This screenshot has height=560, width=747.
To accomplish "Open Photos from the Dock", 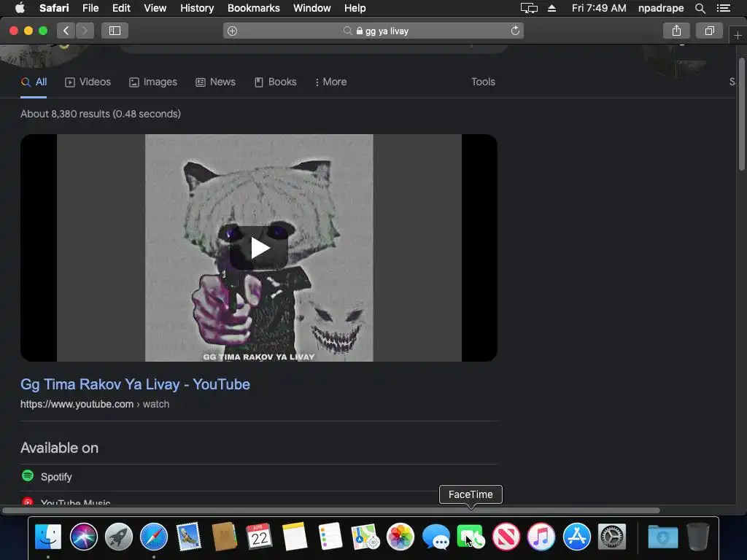I will [x=400, y=537].
